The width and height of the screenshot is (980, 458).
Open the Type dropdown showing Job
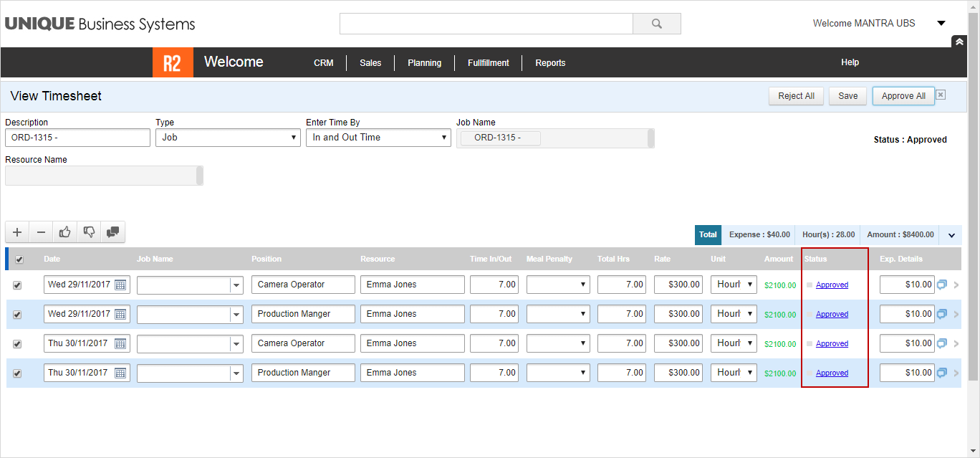pyautogui.click(x=228, y=138)
